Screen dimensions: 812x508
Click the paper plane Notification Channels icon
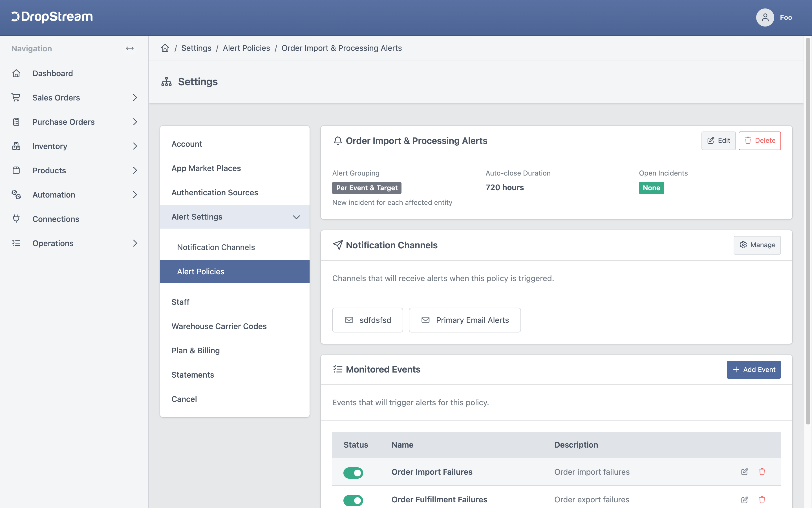pos(337,245)
